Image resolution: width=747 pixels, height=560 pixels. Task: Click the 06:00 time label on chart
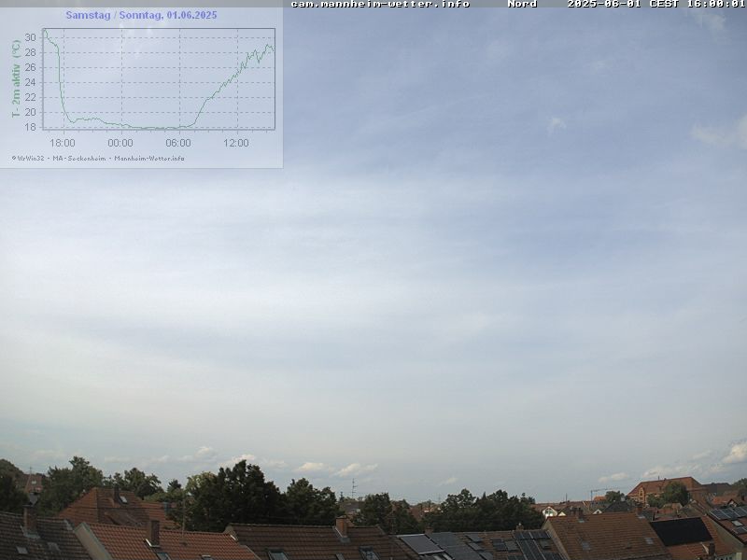point(178,143)
